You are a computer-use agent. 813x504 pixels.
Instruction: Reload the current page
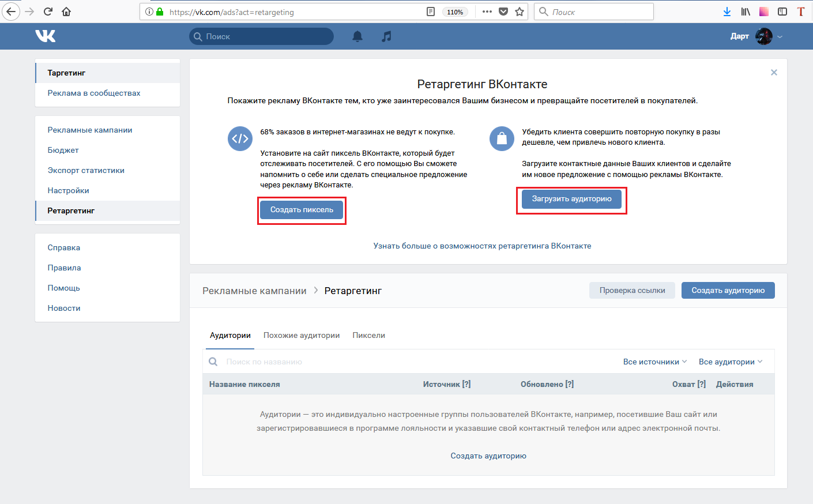click(48, 12)
